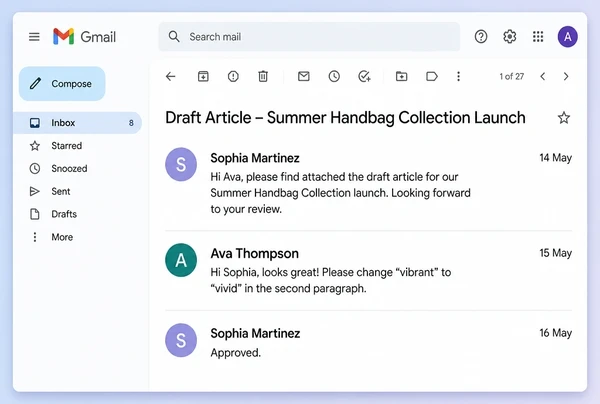Open the Support help icon

click(481, 37)
